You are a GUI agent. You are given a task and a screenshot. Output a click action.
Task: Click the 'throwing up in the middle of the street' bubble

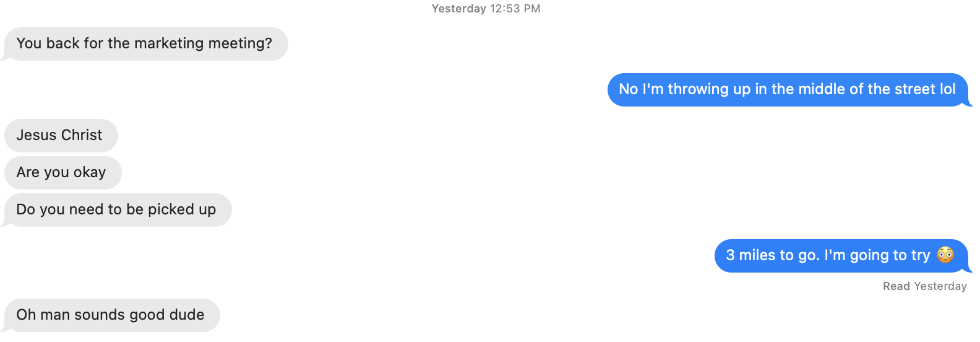pyautogui.click(x=788, y=90)
